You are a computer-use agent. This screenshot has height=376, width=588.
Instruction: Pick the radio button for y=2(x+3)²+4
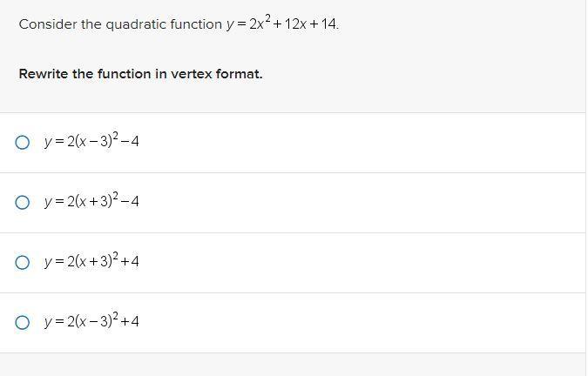click(23, 262)
